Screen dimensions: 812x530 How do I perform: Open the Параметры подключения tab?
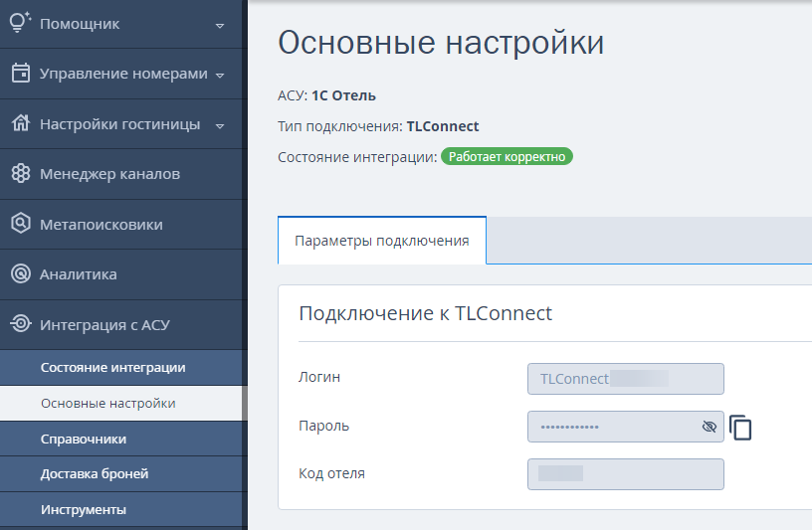click(x=382, y=241)
